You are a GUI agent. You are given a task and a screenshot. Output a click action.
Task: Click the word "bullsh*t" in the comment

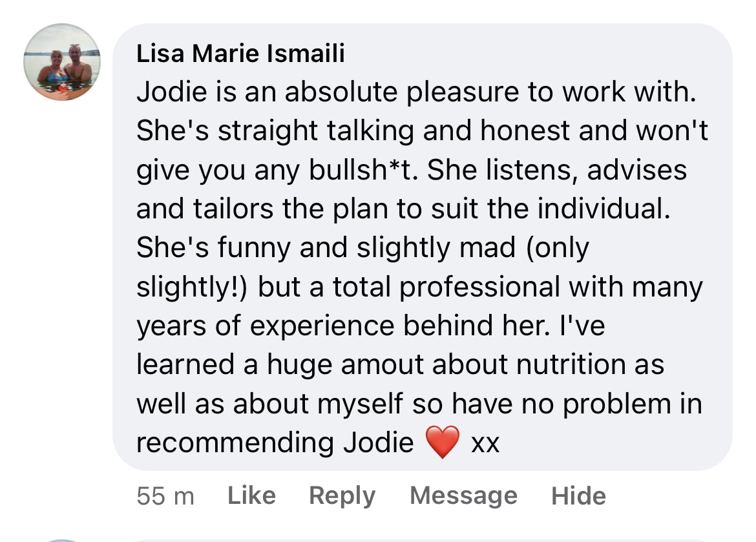point(350,171)
